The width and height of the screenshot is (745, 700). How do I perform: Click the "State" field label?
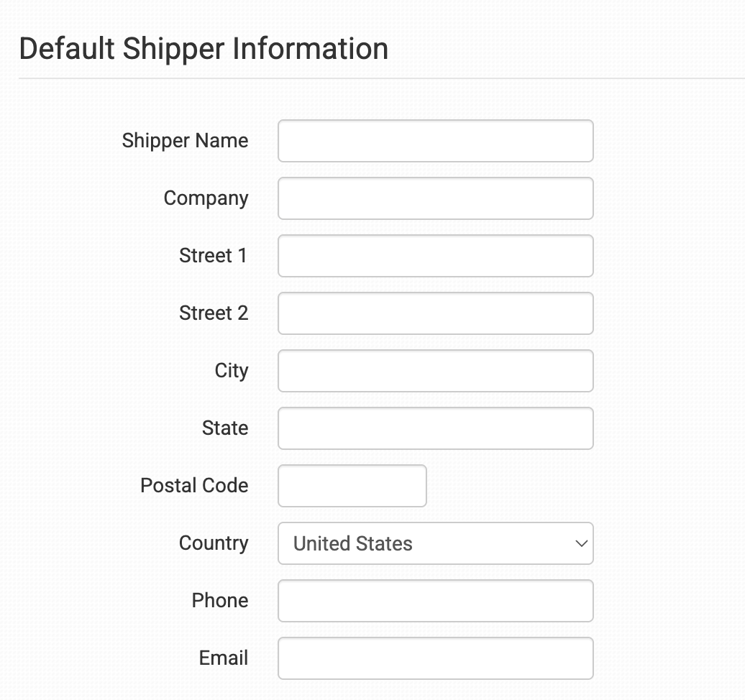click(224, 428)
